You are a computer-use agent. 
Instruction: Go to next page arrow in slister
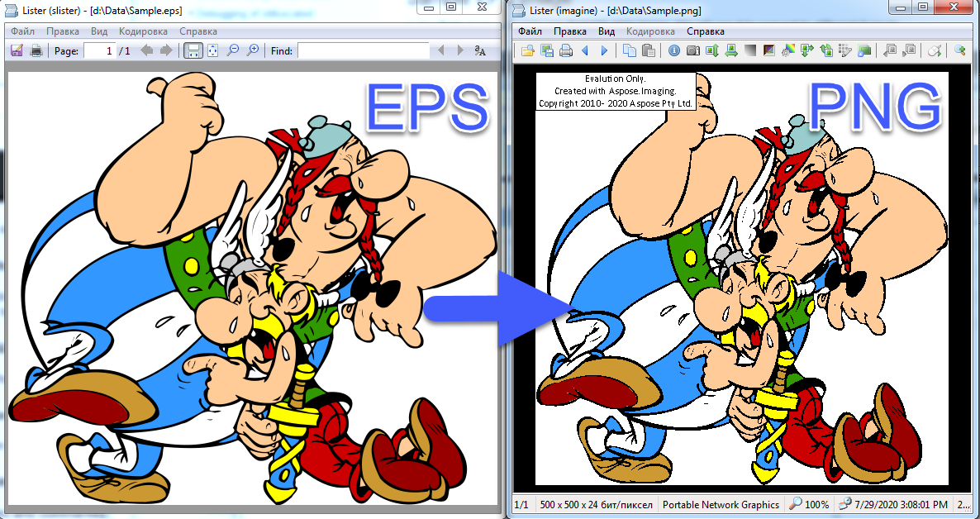(x=165, y=50)
